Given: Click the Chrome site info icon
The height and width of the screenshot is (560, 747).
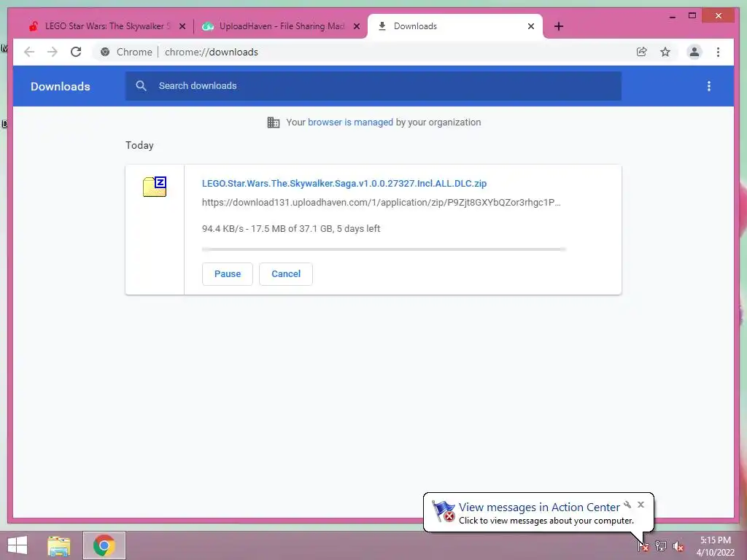Looking at the screenshot, I should point(105,52).
